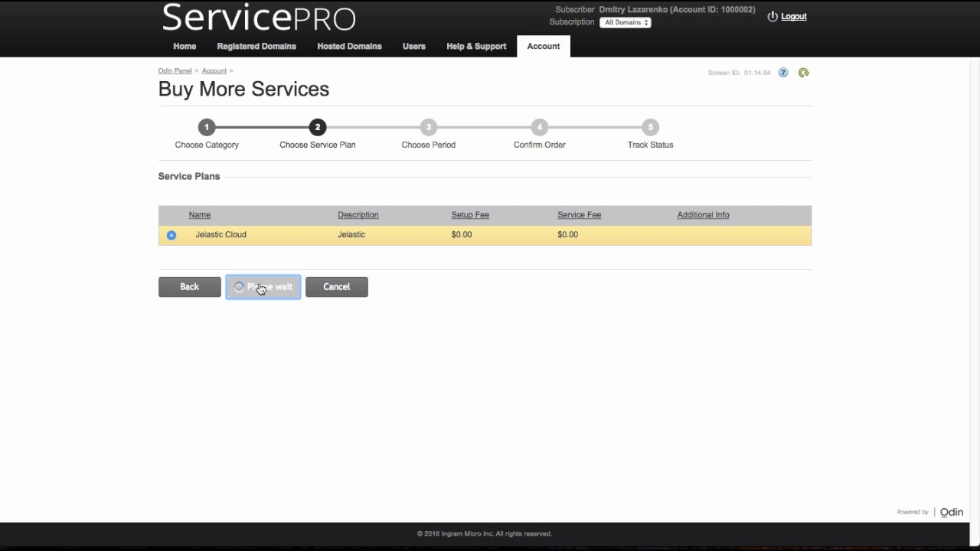Open the Users tab
The height and width of the screenshot is (551, 980).
(x=414, y=46)
